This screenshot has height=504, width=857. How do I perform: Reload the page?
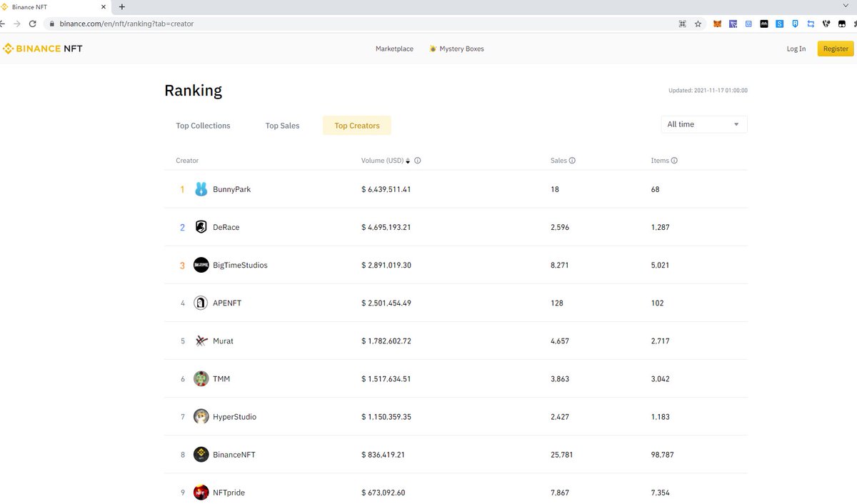(33, 24)
